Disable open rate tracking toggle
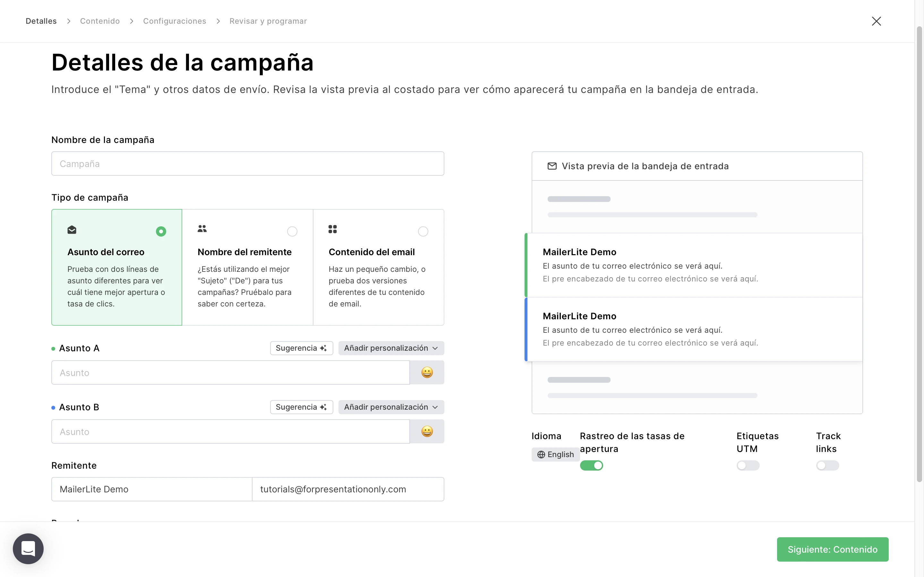 point(591,465)
